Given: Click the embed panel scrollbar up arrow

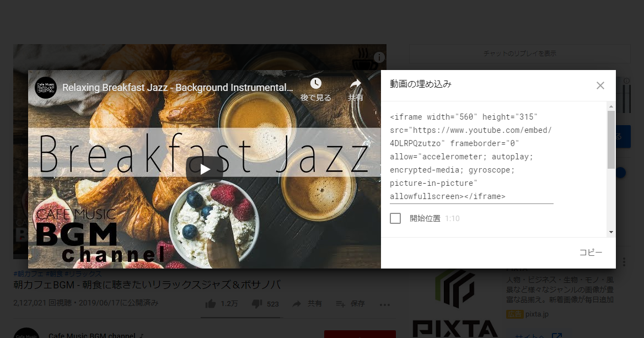Looking at the screenshot, I should coord(611,106).
